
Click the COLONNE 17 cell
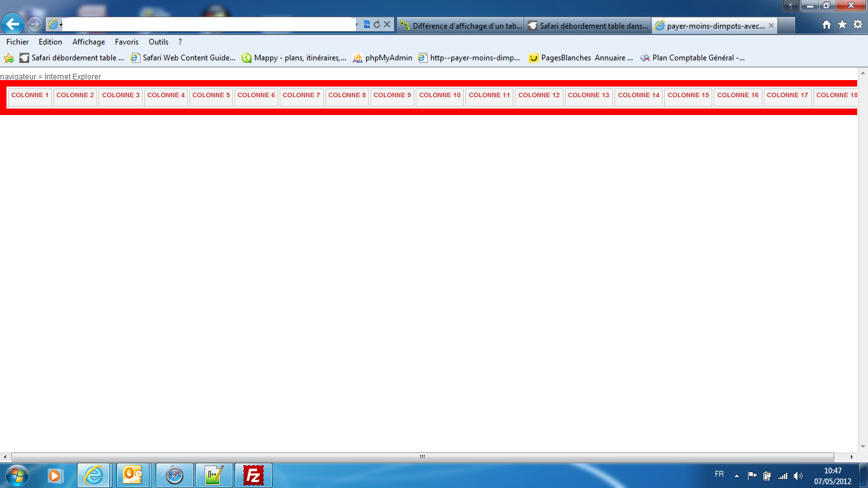click(x=787, y=97)
